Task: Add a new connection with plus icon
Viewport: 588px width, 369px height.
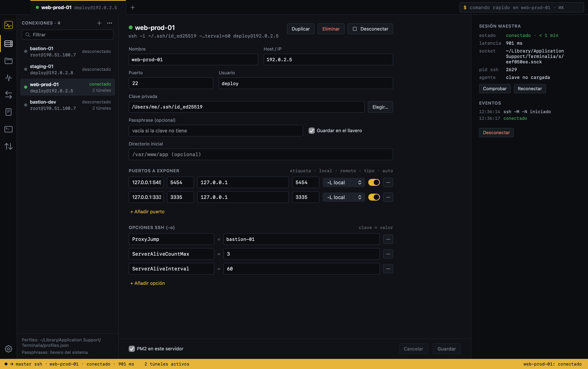Action: (99, 23)
